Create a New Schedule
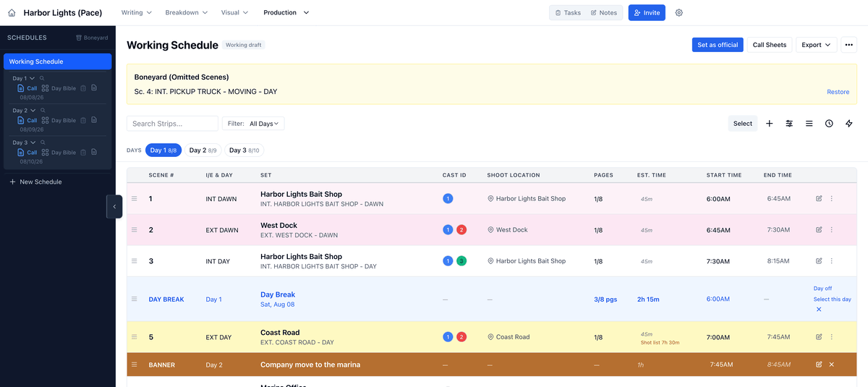 (35, 182)
